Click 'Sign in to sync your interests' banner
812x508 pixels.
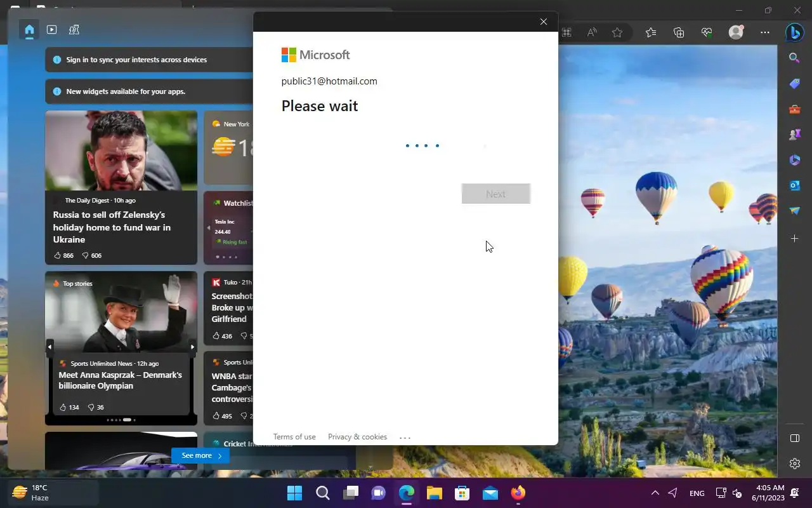coord(149,60)
